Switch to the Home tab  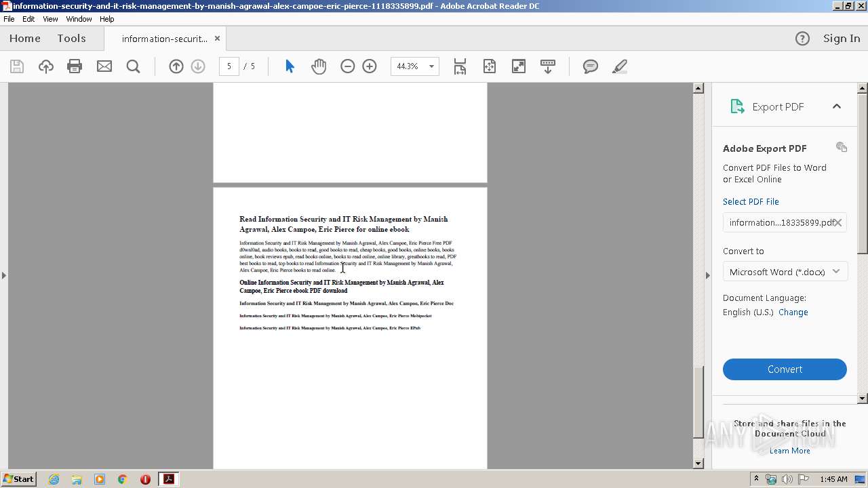click(25, 39)
